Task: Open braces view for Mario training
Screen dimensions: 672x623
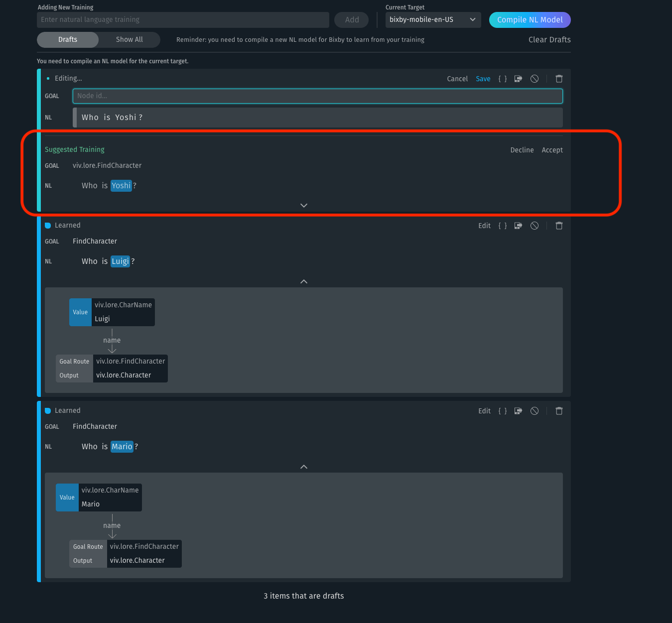Action: [x=503, y=411]
